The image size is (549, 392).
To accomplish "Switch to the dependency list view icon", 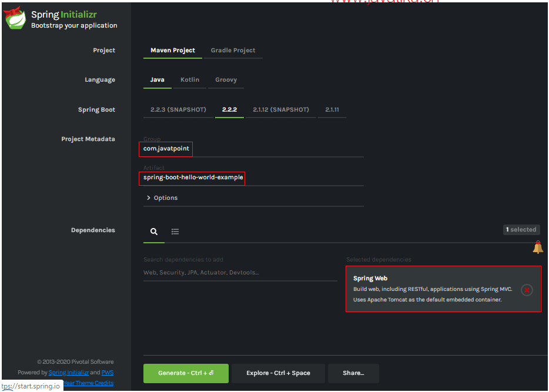I will [175, 232].
